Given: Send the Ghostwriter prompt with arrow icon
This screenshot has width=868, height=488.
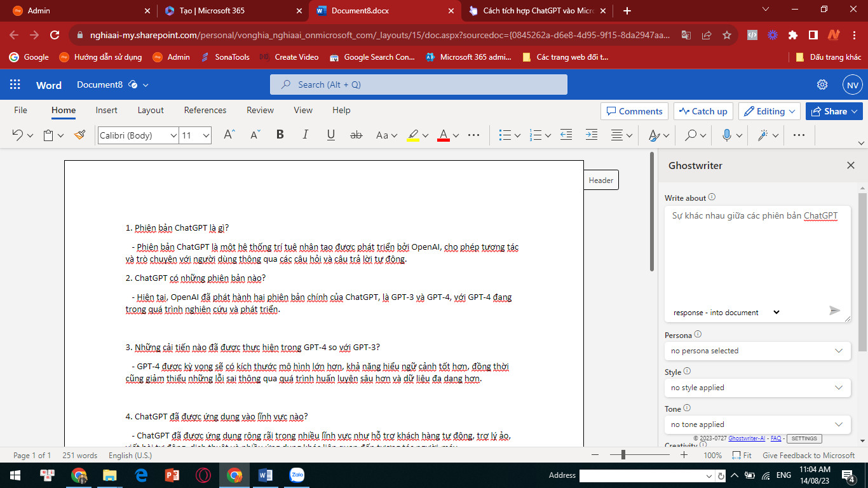Looking at the screenshot, I should pos(834,311).
